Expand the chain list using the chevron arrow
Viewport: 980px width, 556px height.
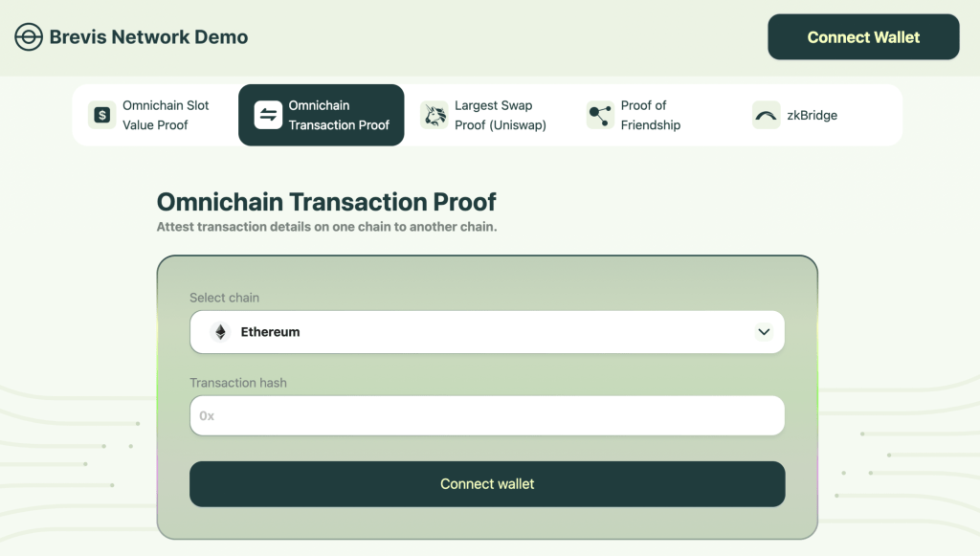(764, 332)
